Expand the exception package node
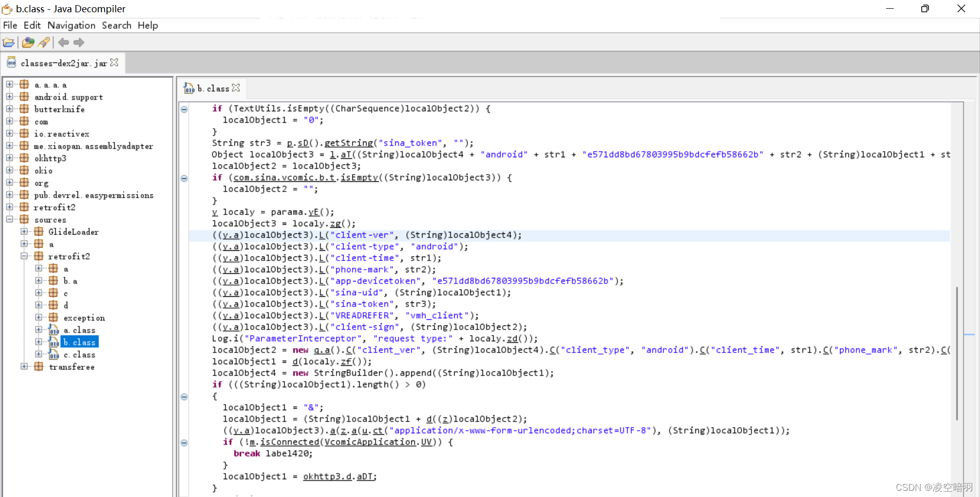Screen dimensions: 980x497 [x=38, y=317]
